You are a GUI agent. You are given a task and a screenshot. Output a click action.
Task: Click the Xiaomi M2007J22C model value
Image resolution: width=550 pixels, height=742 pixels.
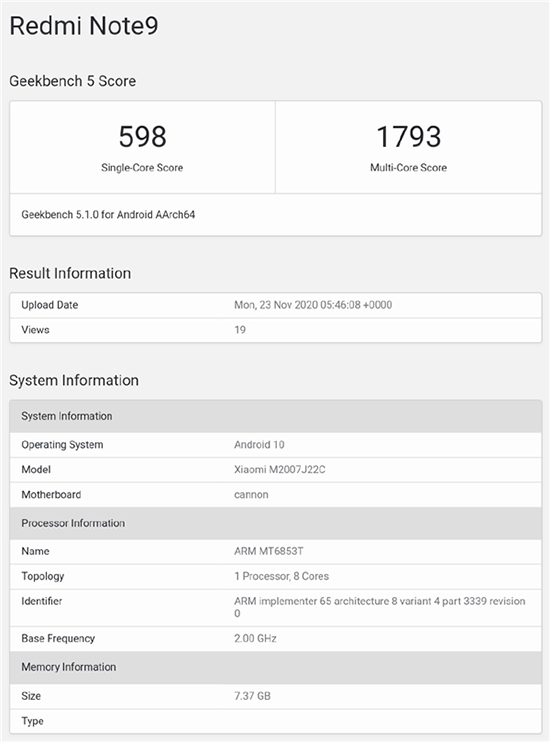[280, 469]
